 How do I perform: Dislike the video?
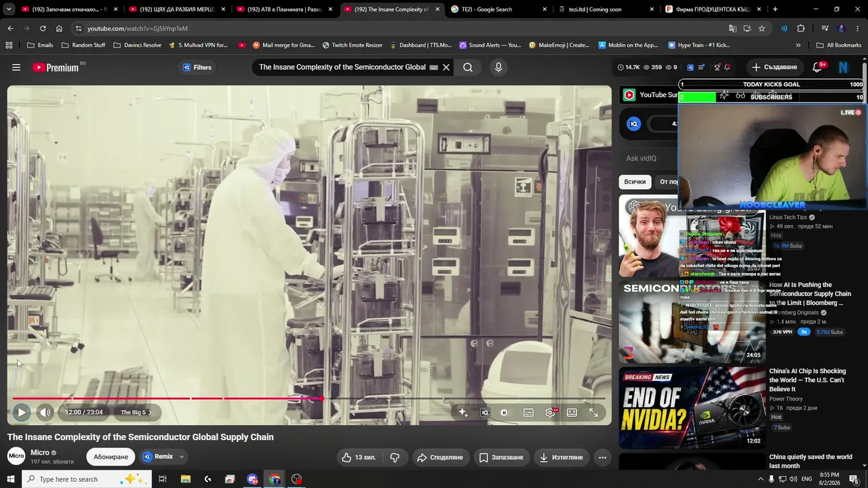395,457
